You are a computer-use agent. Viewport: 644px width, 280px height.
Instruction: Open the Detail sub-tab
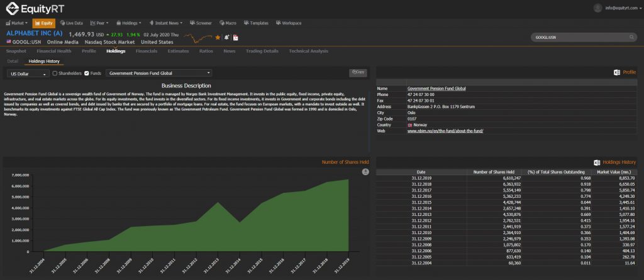point(13,61)
